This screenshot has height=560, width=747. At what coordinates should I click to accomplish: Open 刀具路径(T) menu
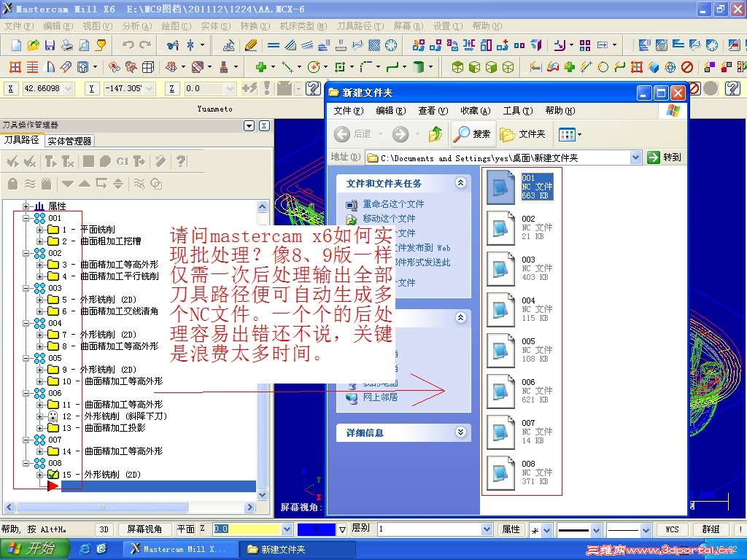(360, 26)
